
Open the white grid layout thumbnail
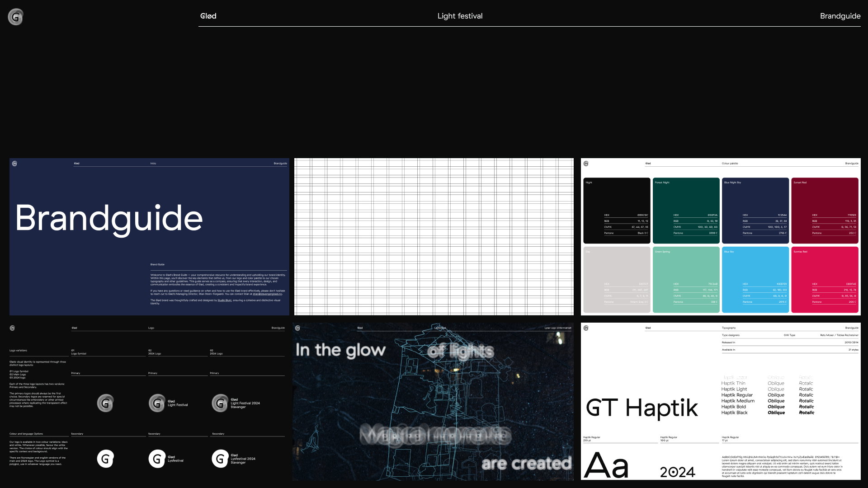434,237
